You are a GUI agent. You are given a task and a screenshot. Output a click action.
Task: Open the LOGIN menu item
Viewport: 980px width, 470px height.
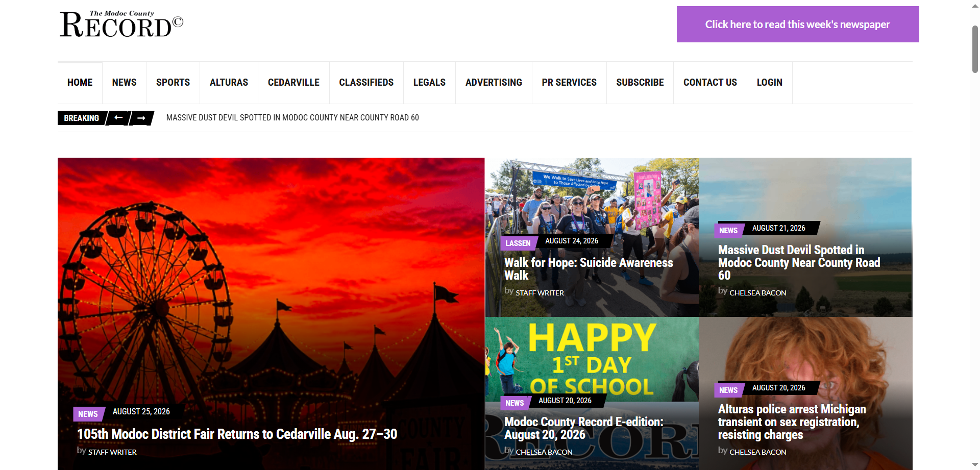coord(770,83)
